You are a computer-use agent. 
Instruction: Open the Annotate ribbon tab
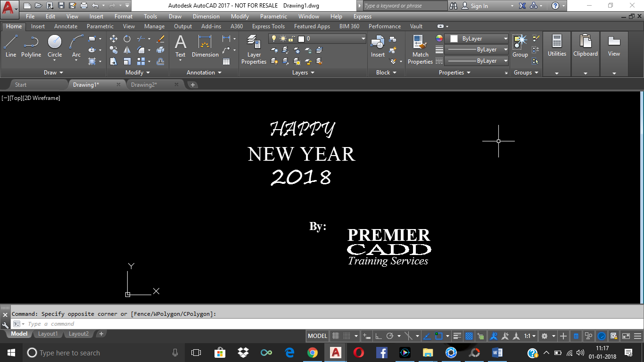(66, 26)
